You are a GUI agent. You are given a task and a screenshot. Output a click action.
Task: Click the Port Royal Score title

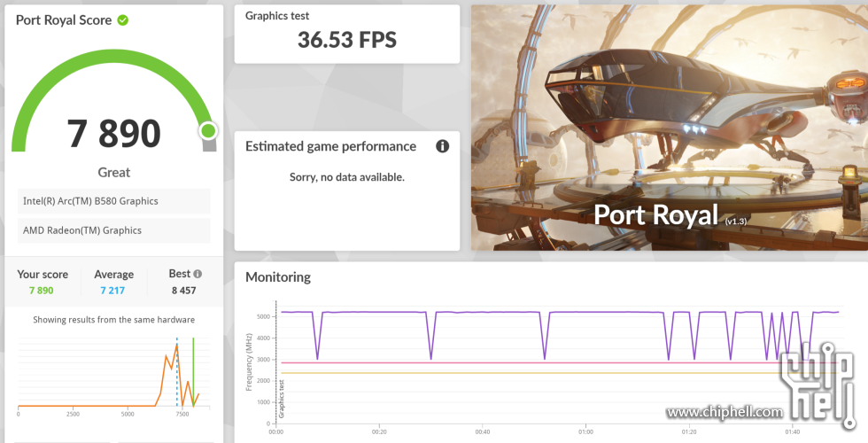point(64,20)
